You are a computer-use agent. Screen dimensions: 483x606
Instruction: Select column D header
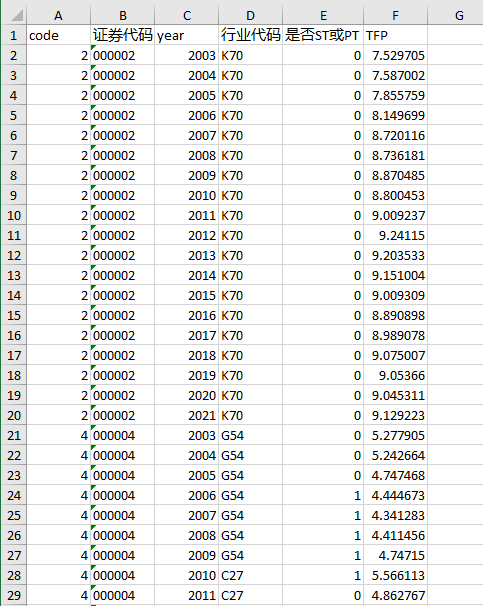250,15
